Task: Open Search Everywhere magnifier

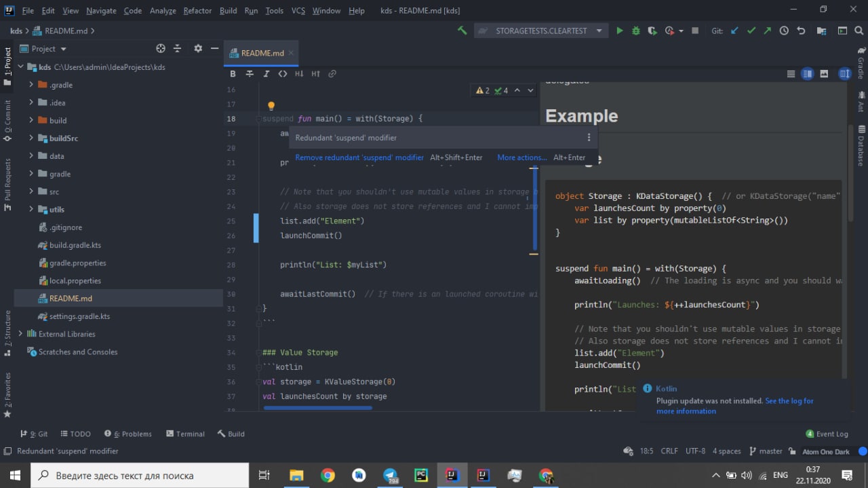Action: tap(859, 31)
